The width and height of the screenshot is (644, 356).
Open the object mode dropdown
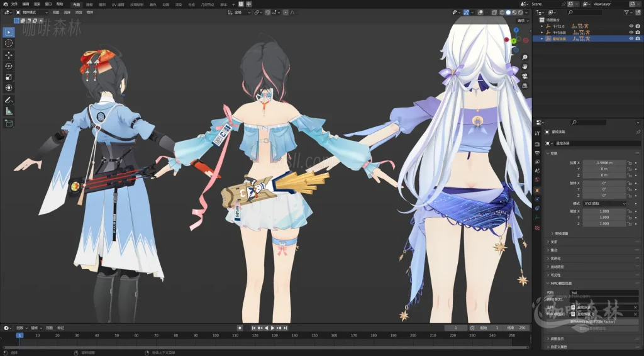[32, 13]
